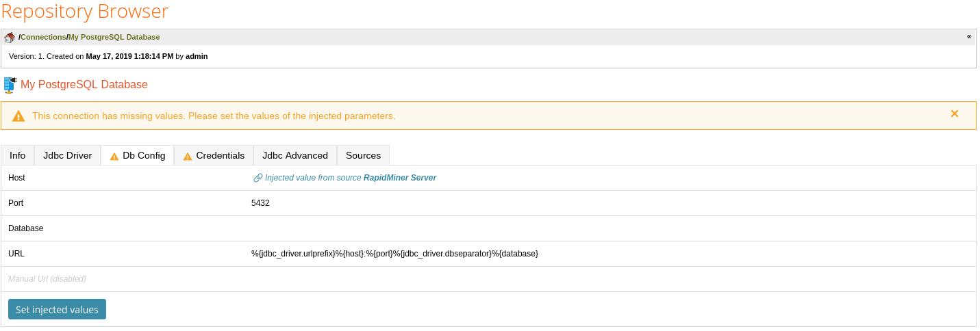980x331 pixels.
Task: Click the Port value 5432
Action: coord(261,203)
